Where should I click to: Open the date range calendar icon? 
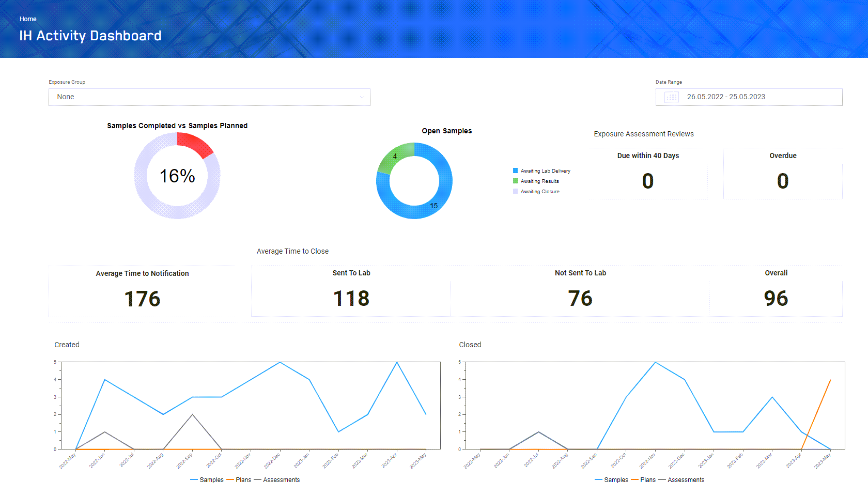click(x=671, y=97)
